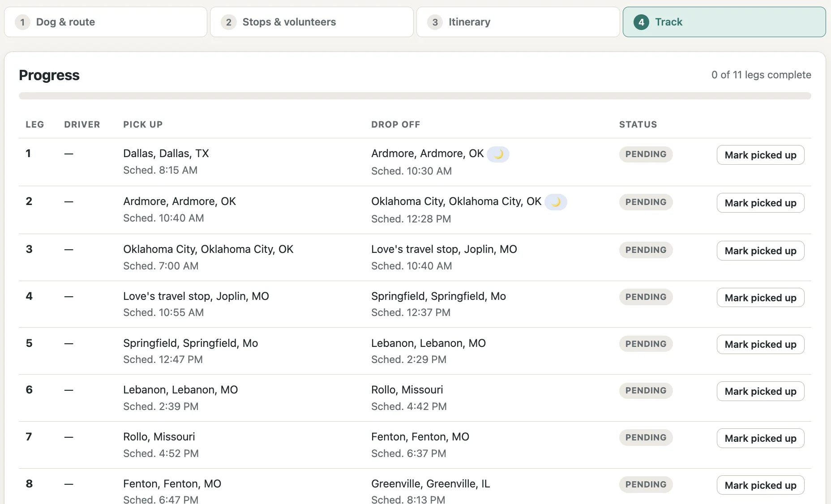Click the PENDING status of leg 2
831x504 pixels.
pos(646,202)
